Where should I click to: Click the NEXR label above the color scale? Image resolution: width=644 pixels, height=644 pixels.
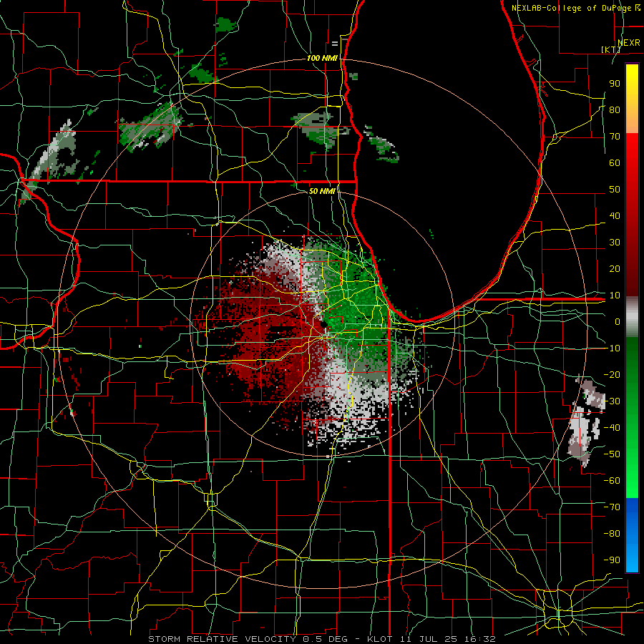629,43
